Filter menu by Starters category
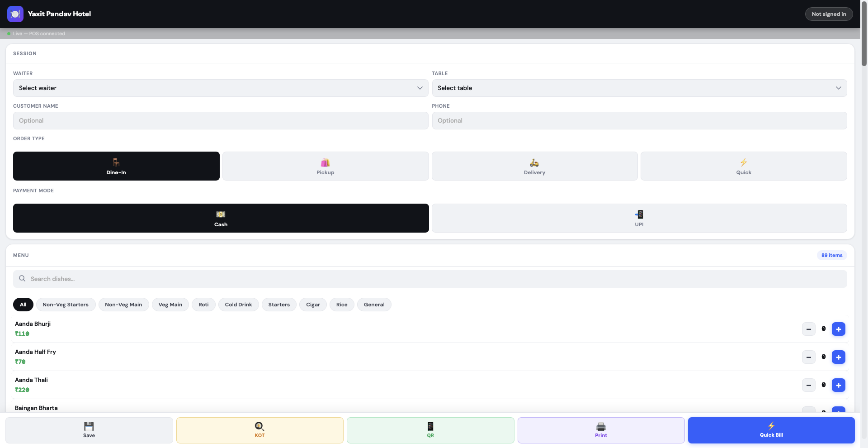 tap(279, 305)
